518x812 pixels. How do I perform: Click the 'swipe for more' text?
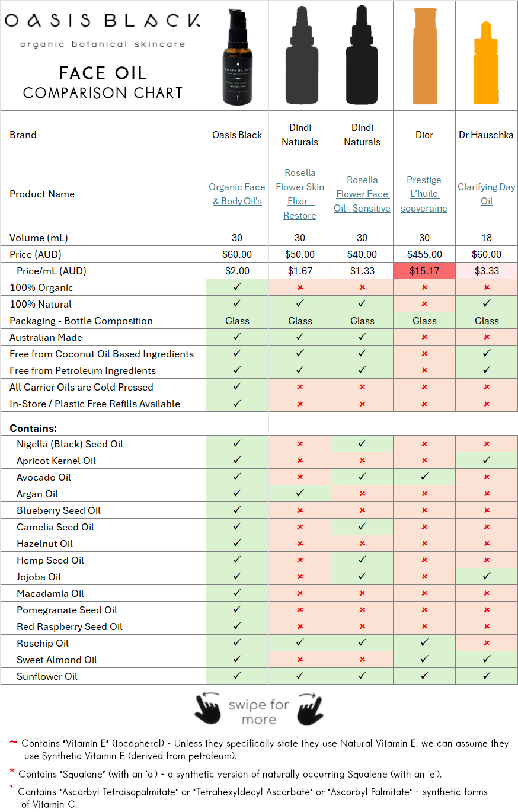(259, 712)
